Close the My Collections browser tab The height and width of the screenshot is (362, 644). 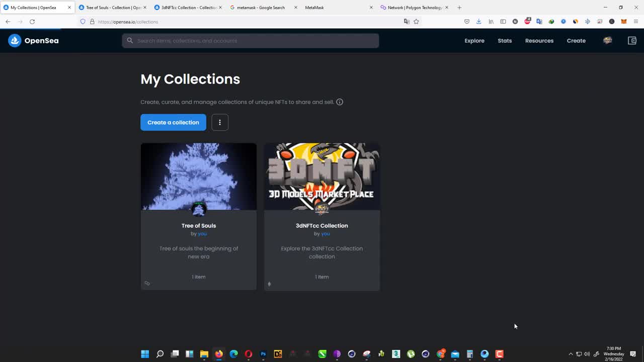click(x=69, y=8)
